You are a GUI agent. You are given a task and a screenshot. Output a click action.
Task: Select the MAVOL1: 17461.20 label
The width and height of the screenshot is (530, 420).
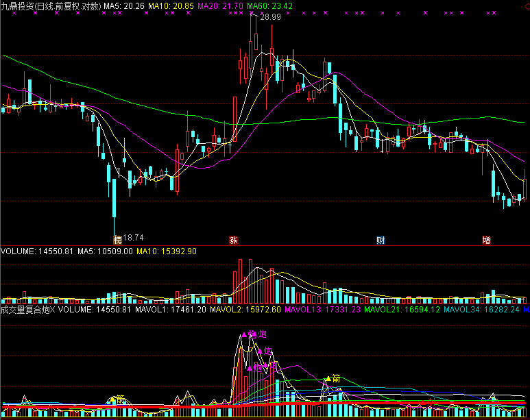coord(171,309)
